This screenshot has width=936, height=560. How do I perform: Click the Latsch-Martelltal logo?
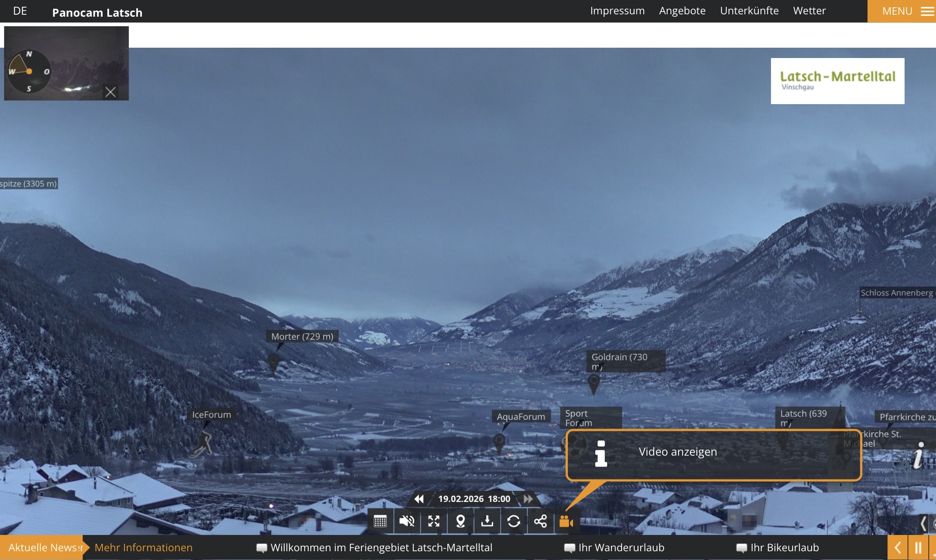click(x=837, y=81)
